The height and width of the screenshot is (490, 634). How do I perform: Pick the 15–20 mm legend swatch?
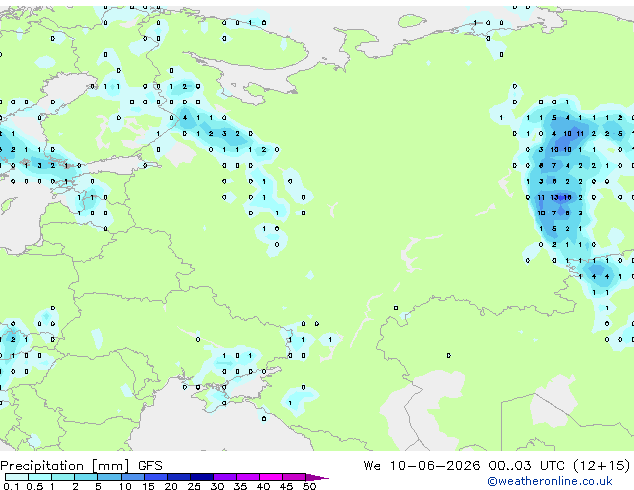[x=156, y=477]
